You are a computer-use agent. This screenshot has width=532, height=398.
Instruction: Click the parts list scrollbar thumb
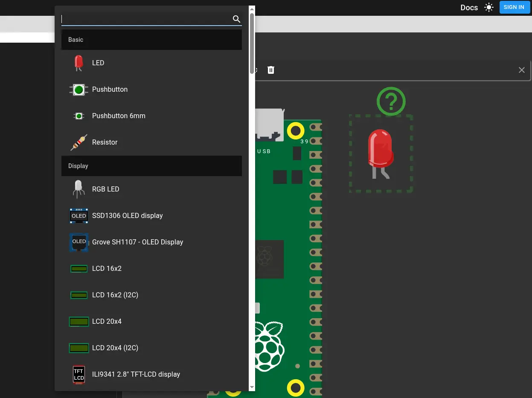[252, 43]
